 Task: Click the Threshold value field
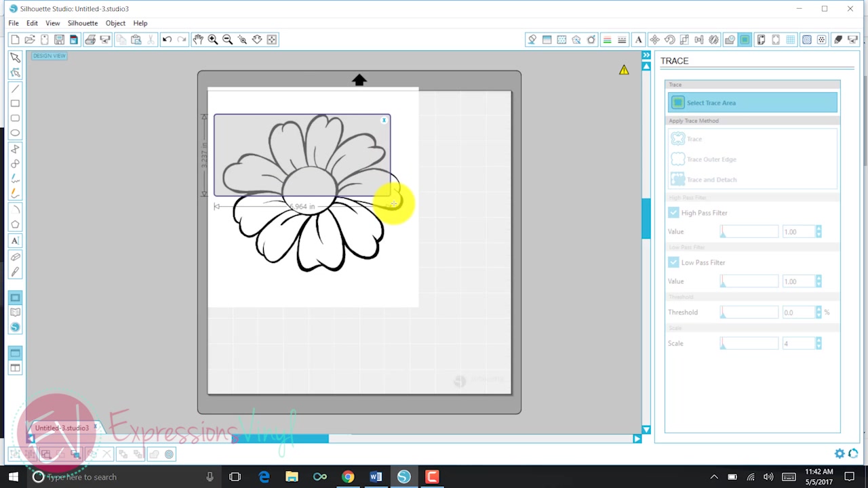coord(798,312)
